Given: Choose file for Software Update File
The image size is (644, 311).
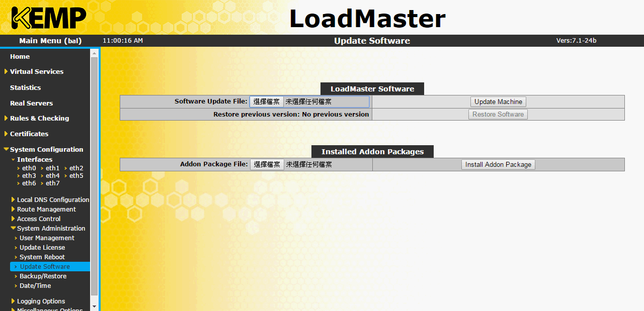Looking at the screenshot, I should click(267, 101).
